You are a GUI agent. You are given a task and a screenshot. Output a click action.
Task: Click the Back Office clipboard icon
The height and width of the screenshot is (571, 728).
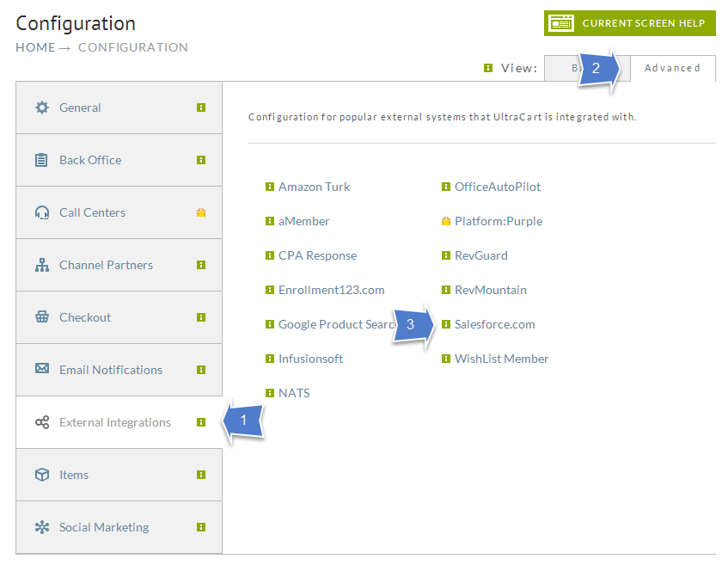click(x=41, y=160)
